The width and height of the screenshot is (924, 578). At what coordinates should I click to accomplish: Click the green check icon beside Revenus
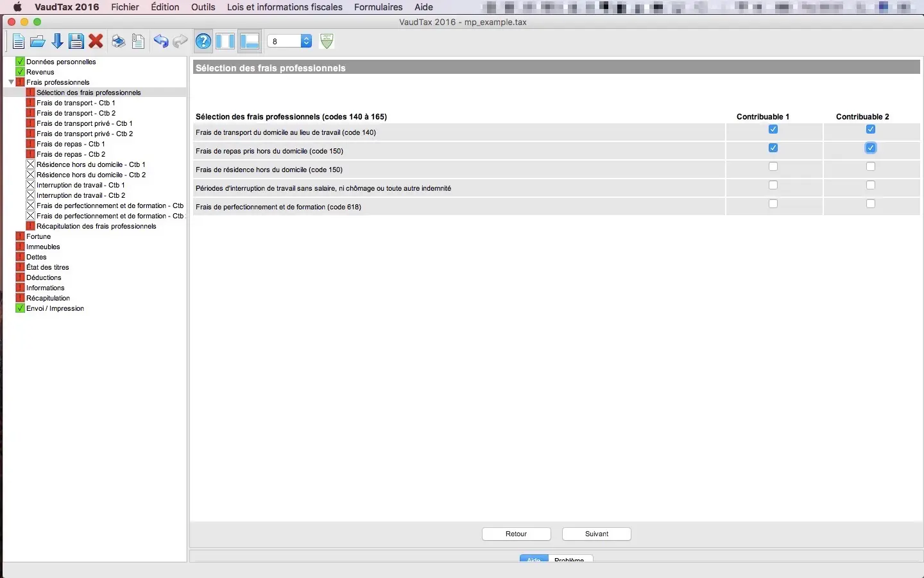pos(20,72)
